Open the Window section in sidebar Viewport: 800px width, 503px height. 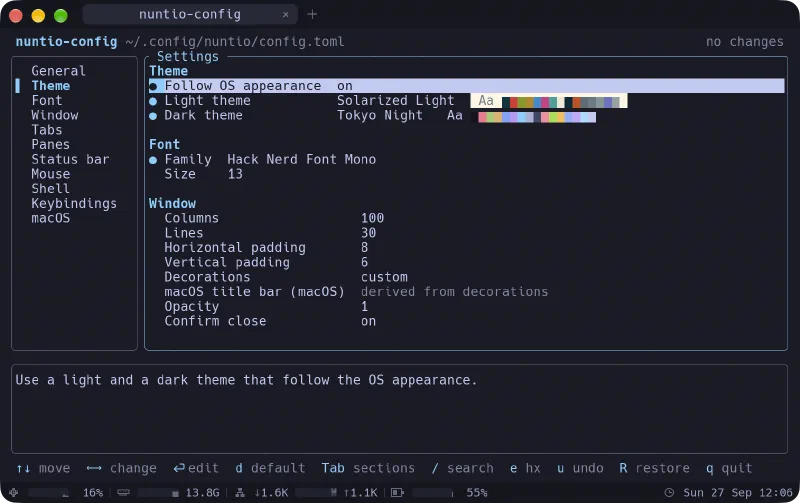click(x=55, y=115)
